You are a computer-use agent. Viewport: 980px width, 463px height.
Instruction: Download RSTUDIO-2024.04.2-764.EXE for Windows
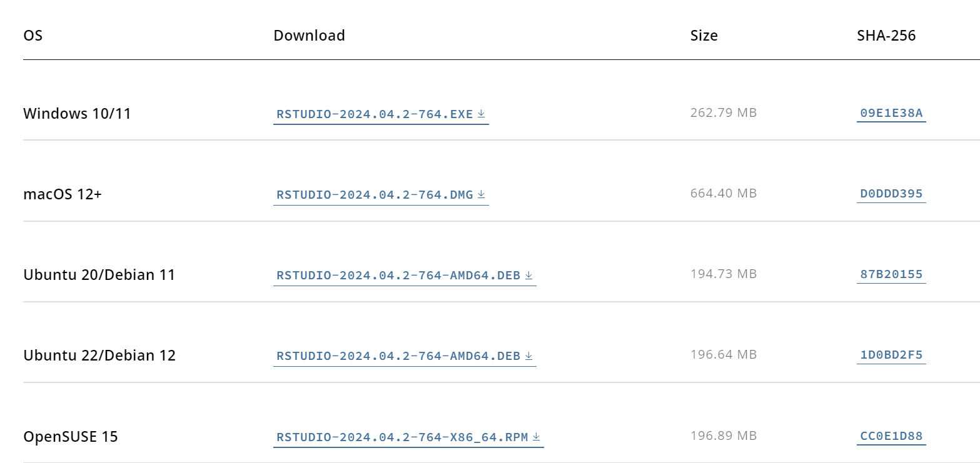[x=375, y=114]
